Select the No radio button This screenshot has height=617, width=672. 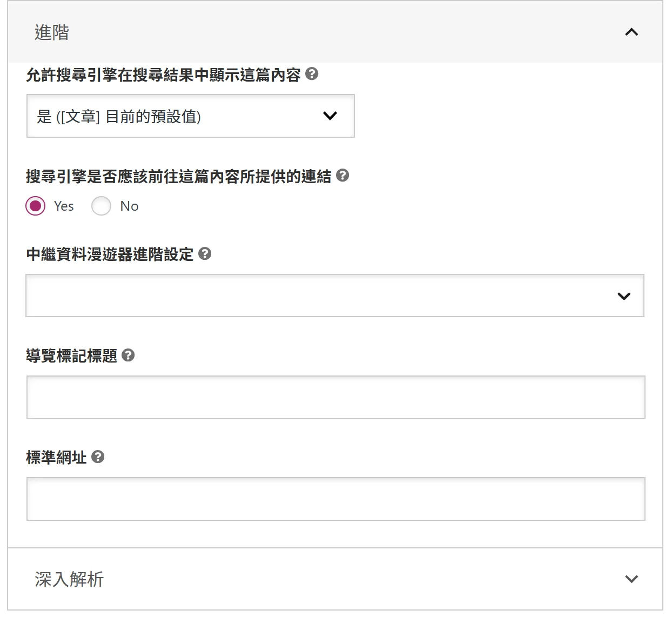pos(101,206)
